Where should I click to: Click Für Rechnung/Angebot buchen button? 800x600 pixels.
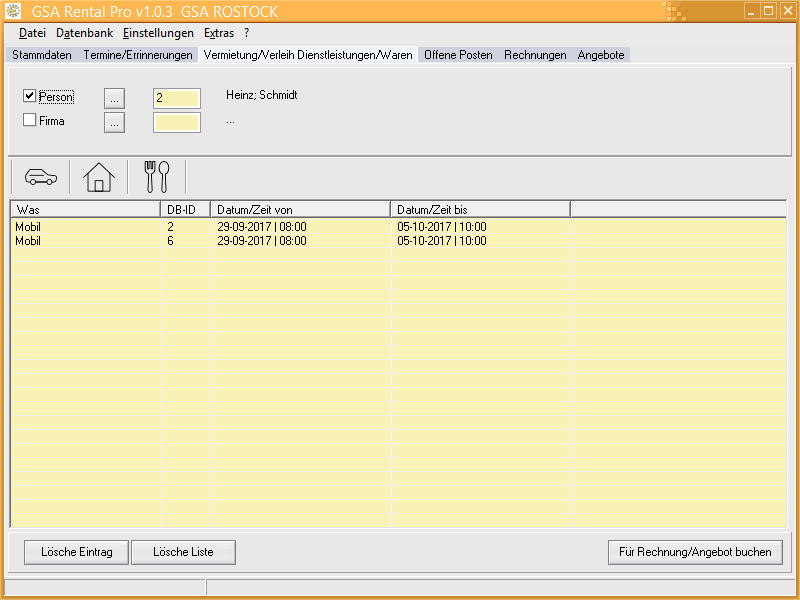click(695, 552)
